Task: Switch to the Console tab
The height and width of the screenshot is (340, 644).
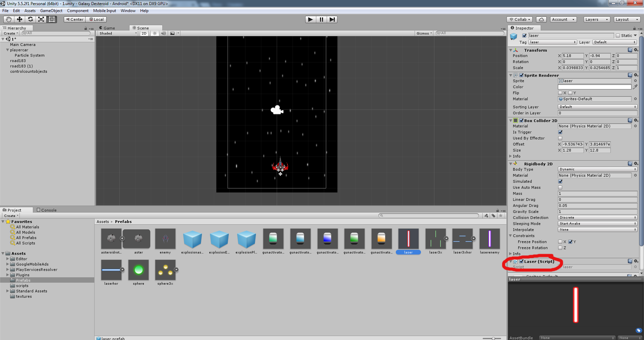Action: click(x=46, y=210)
